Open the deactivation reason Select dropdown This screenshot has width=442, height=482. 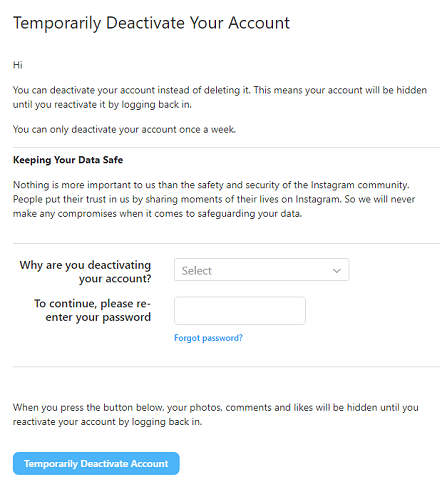tap(261, 269)
